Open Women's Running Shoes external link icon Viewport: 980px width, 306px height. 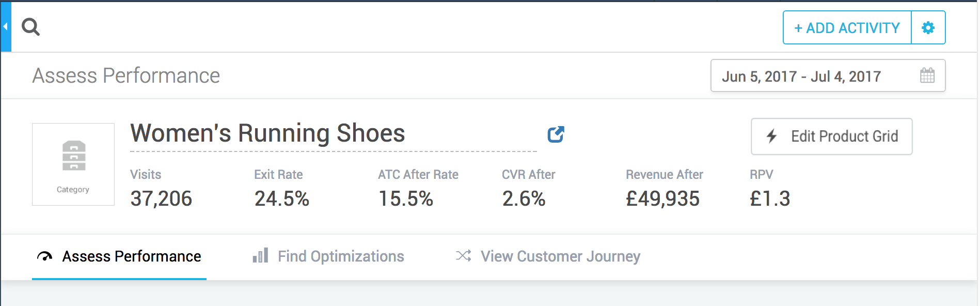[x=556, y=134]
